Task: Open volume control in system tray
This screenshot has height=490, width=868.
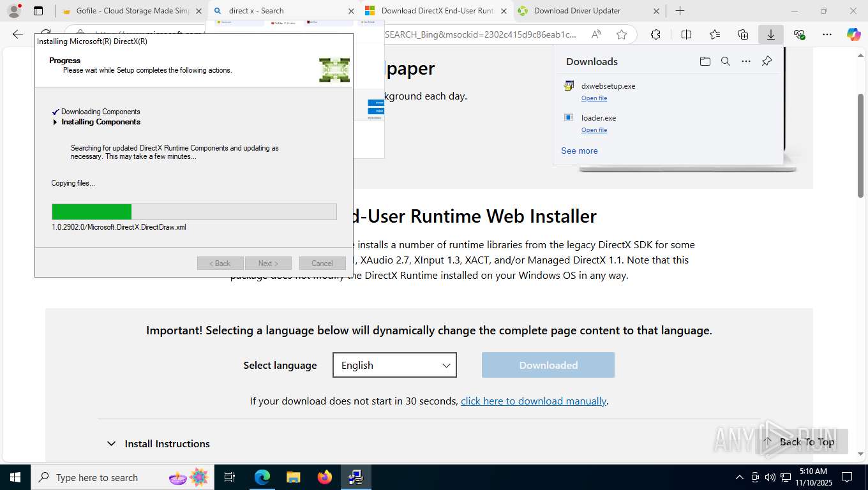Action: tap(770, 477)
